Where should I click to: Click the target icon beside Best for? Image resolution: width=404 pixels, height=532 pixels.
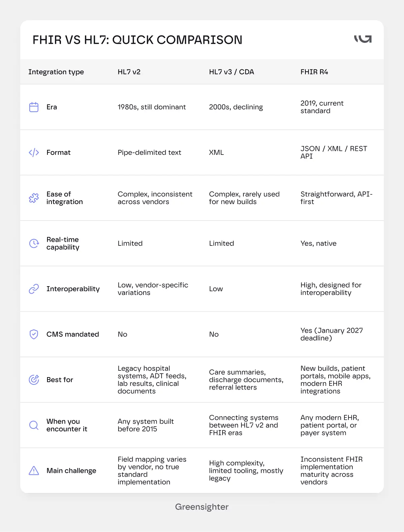click(x=34, y=380)
